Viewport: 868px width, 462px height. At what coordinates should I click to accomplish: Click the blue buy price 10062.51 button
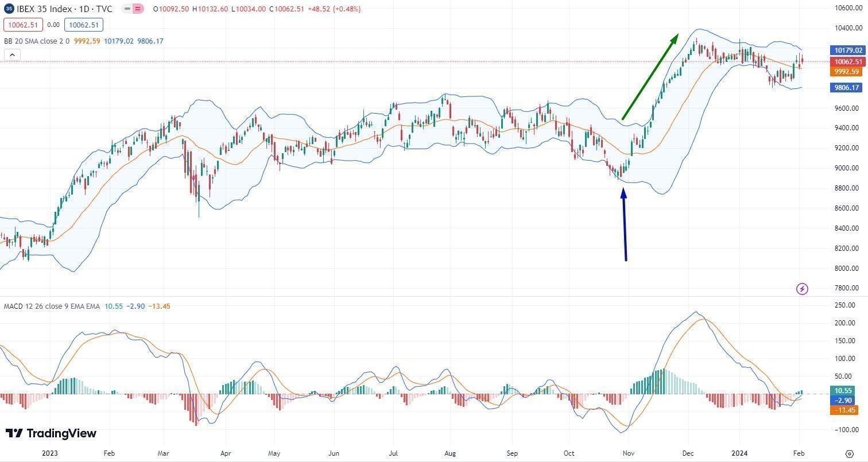point(84,25)
